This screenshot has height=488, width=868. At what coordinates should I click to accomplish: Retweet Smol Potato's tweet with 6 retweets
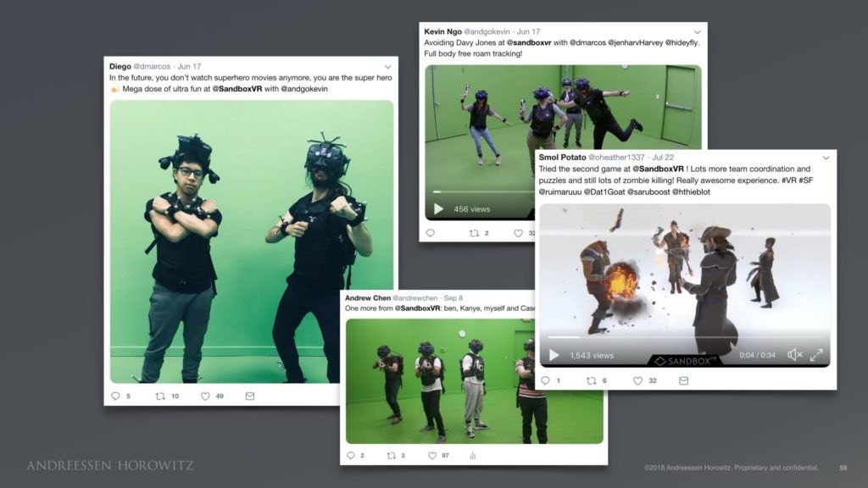[591, 380]
